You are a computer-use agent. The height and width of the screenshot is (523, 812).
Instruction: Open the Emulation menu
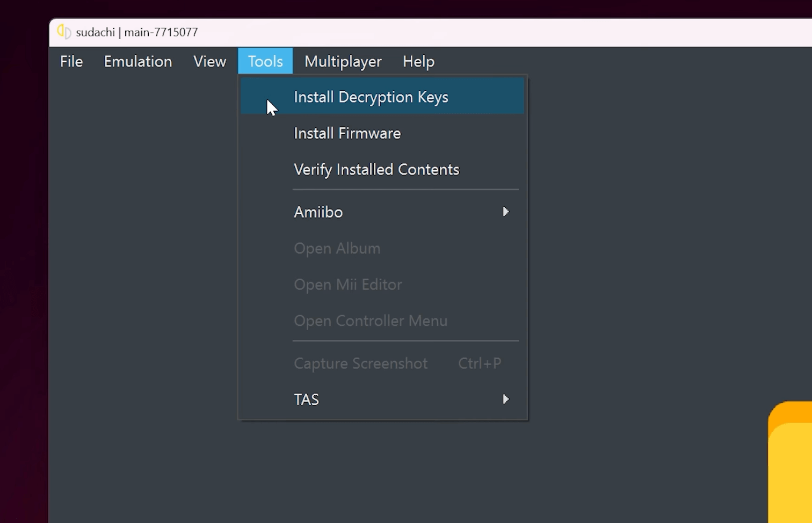[x=137, y=61]
